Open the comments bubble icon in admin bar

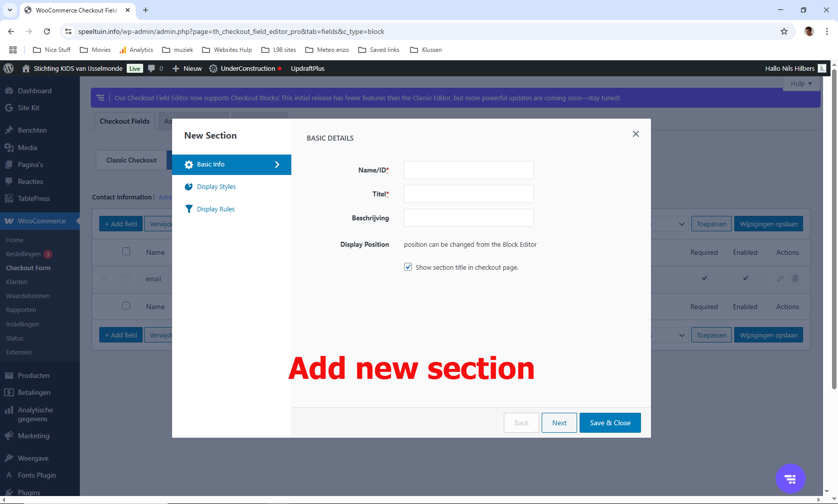(152, 68)
